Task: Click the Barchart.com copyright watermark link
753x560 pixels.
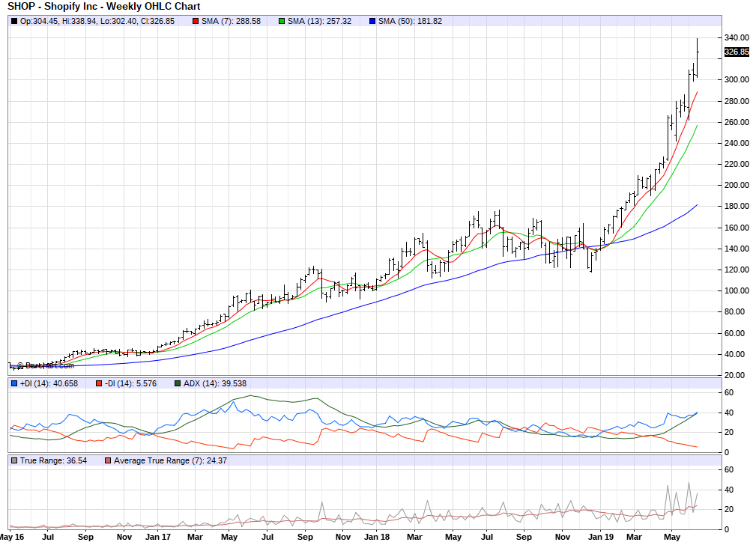Action: pos(46,365)
